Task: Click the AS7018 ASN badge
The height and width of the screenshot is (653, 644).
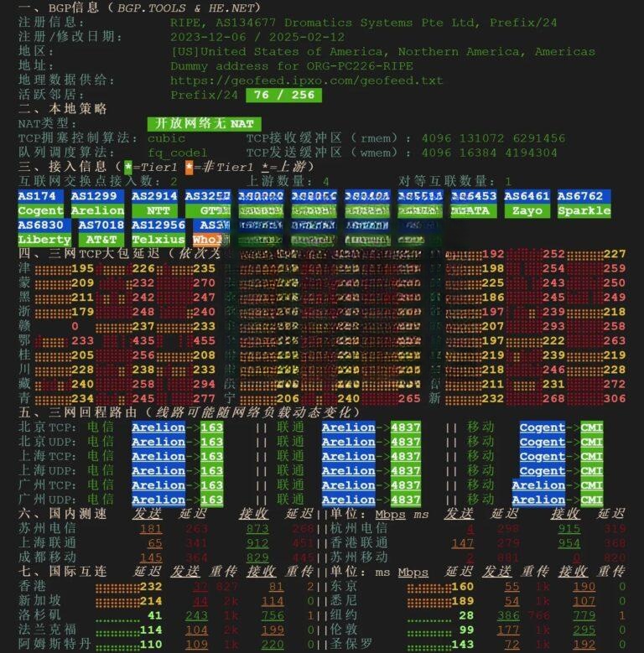Action: click(101, 225)
